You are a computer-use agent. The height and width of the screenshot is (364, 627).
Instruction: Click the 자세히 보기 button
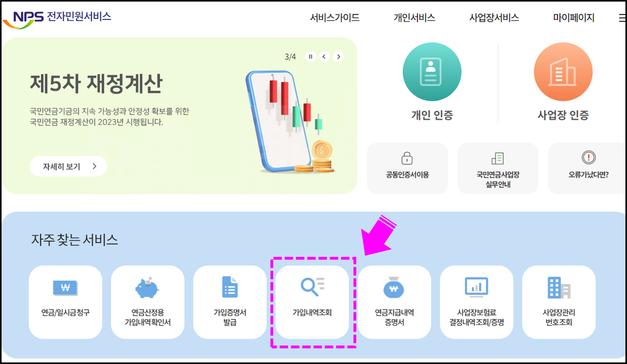tap(68, 166)
